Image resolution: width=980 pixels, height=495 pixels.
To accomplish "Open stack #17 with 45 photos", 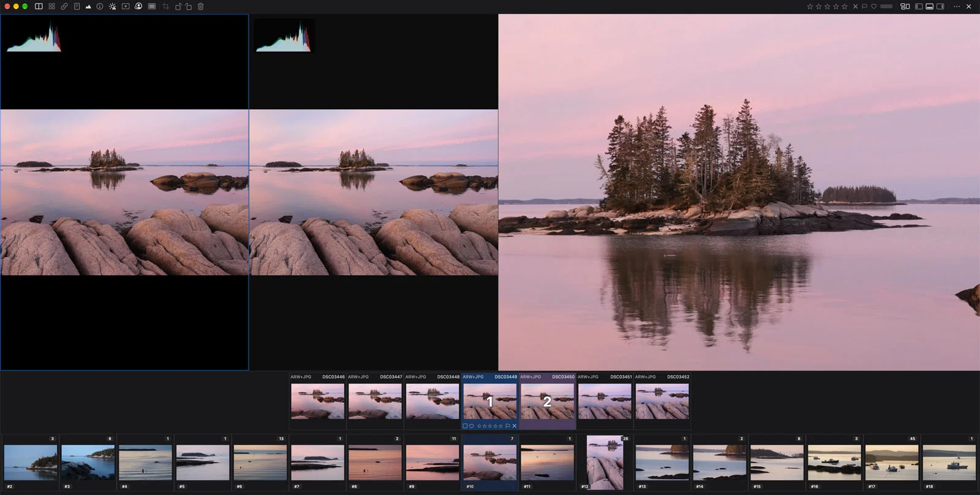I will (x=892, y=463).
